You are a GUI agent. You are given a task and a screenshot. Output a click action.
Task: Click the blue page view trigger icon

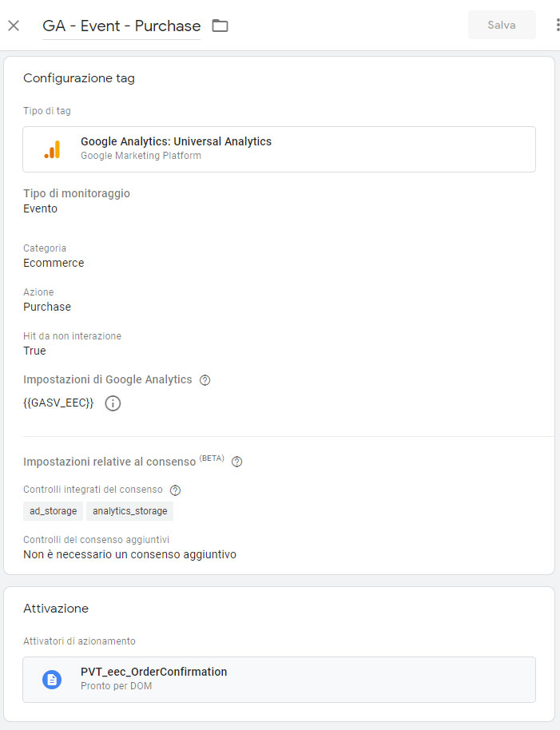pos(52,680)
